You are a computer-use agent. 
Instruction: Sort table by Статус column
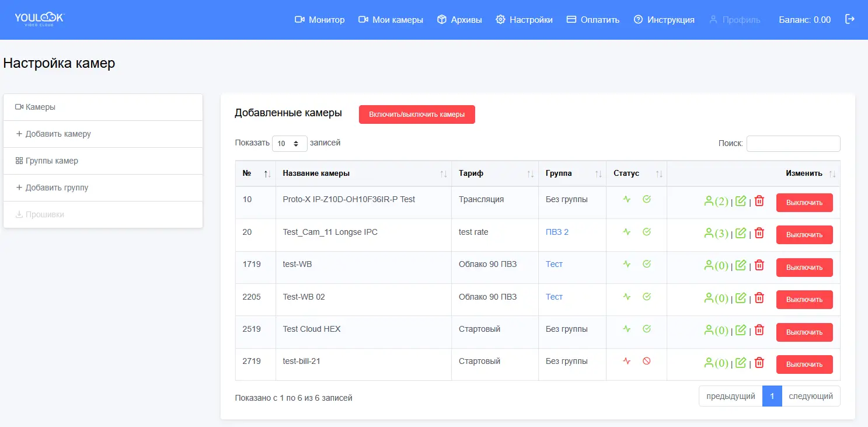pos(637,173)
